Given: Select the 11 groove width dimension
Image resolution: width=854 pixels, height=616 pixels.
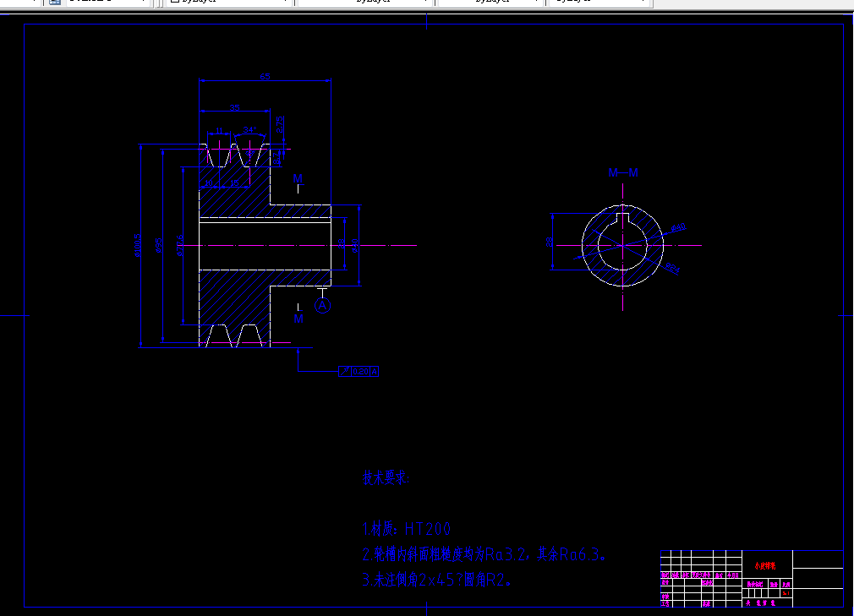Looking at the screenshot, I should 220,131.
